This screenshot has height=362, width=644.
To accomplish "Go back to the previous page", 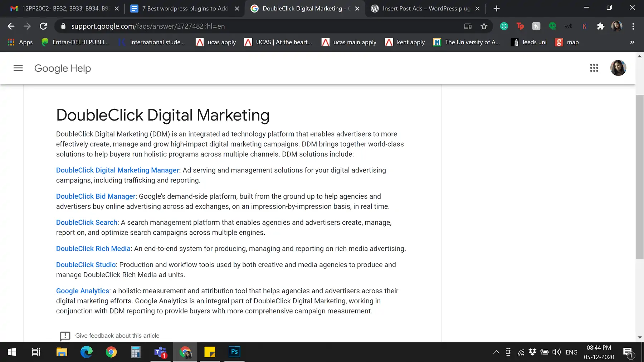I will [x=11, y=26].
